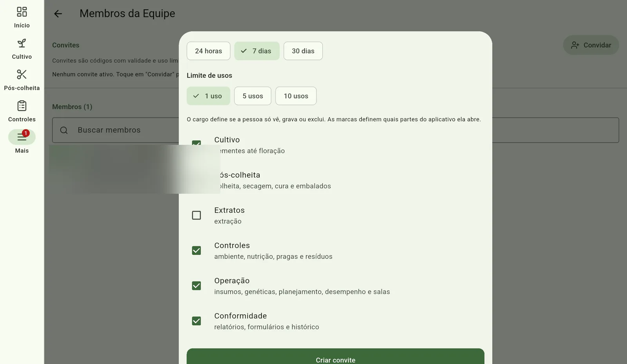Choose the 1 uso limit chip
627x364 pixels.
[208, 96]
